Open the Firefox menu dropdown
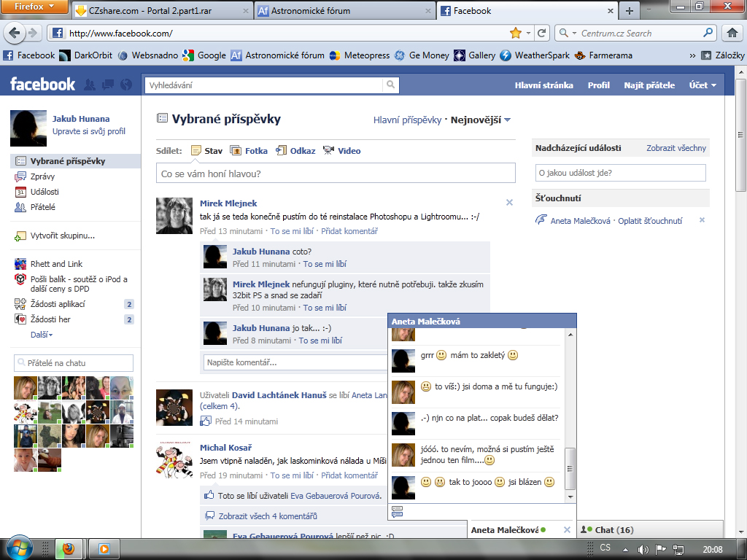The width and height of the screenshot is (747, 560). [x=34, y=7]
